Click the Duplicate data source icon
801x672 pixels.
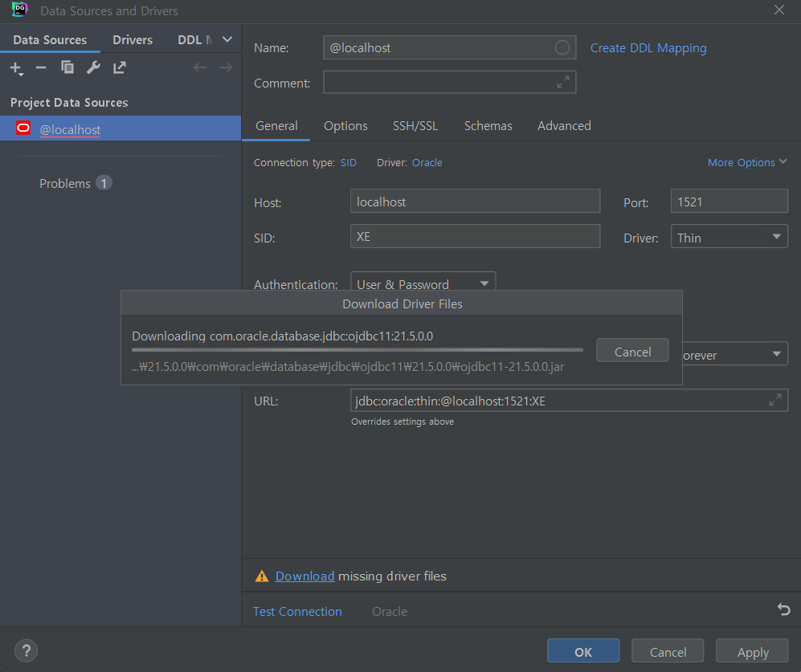point(67,67)
